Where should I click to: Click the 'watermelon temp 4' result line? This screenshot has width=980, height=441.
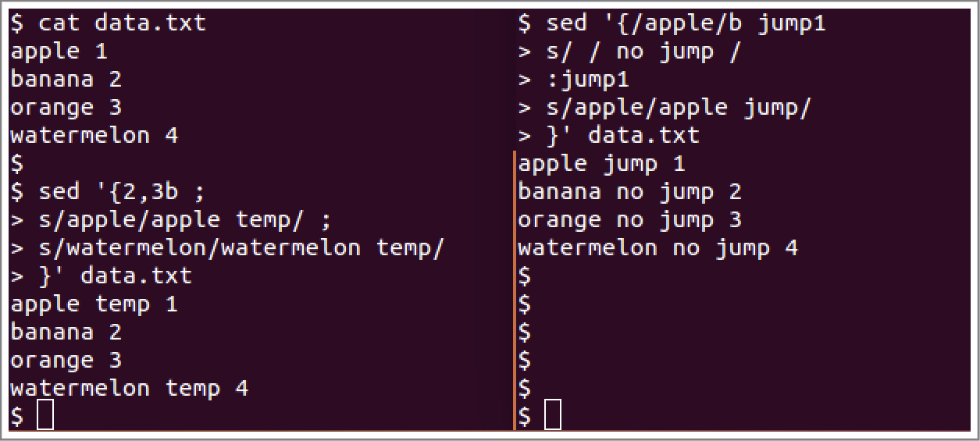(130, 388)
